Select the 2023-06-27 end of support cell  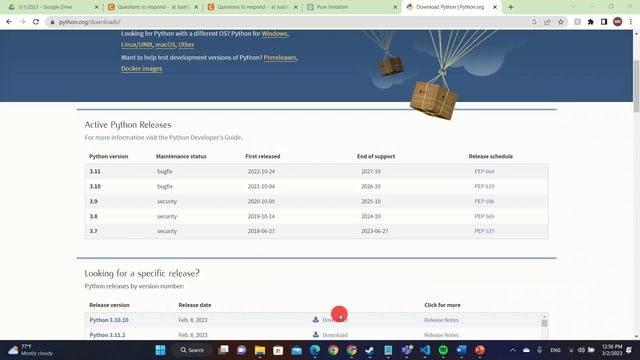(374, 231)
